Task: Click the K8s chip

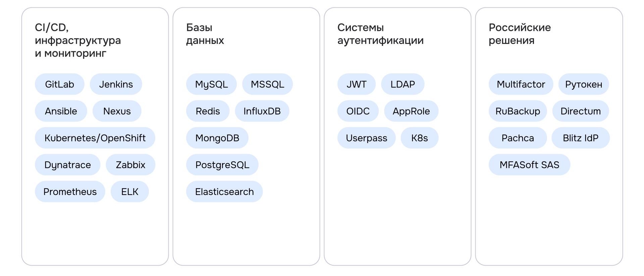Action: tap(419, 138)
